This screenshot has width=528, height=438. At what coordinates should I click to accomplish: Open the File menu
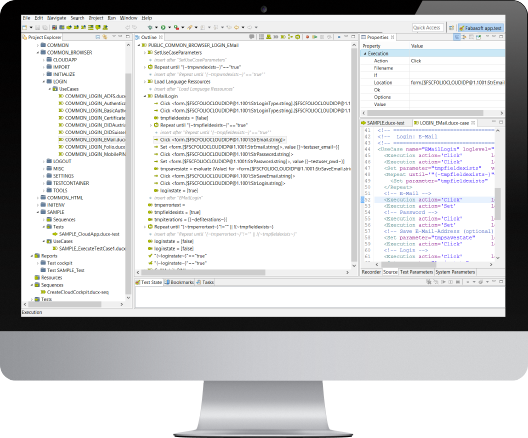(26, 18)
